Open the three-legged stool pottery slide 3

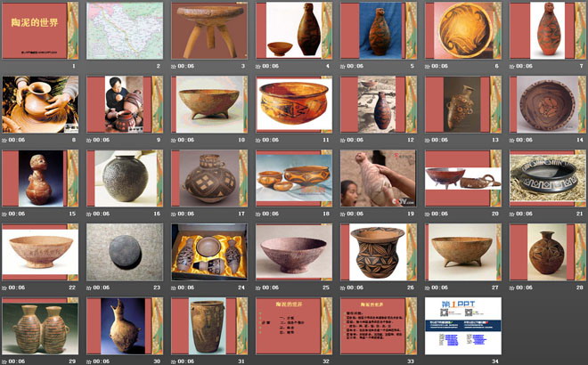pyautogui.click(x=208, y=30)
